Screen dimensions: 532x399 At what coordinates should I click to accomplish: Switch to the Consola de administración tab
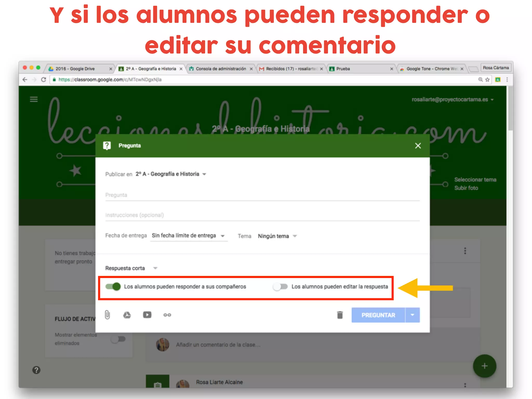(x=221, y=69)
